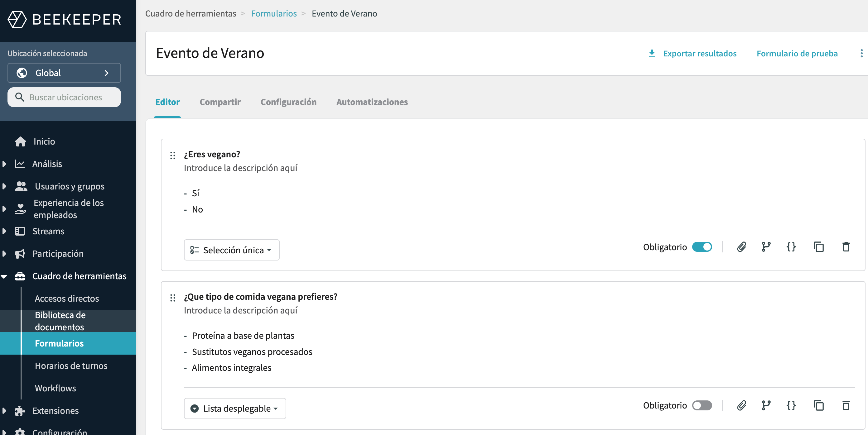Click the attachment paperclip icon on vegan question
Image resolution: width=868 pixels, height=435 pixels.
tap(741, 247)
